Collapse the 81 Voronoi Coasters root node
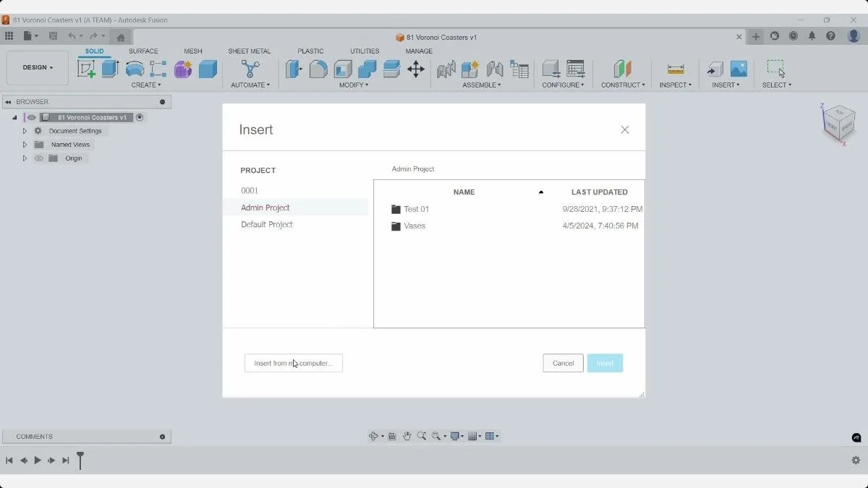Image resolution: width=868 pixels, height=488 pixels. [14, 117]
